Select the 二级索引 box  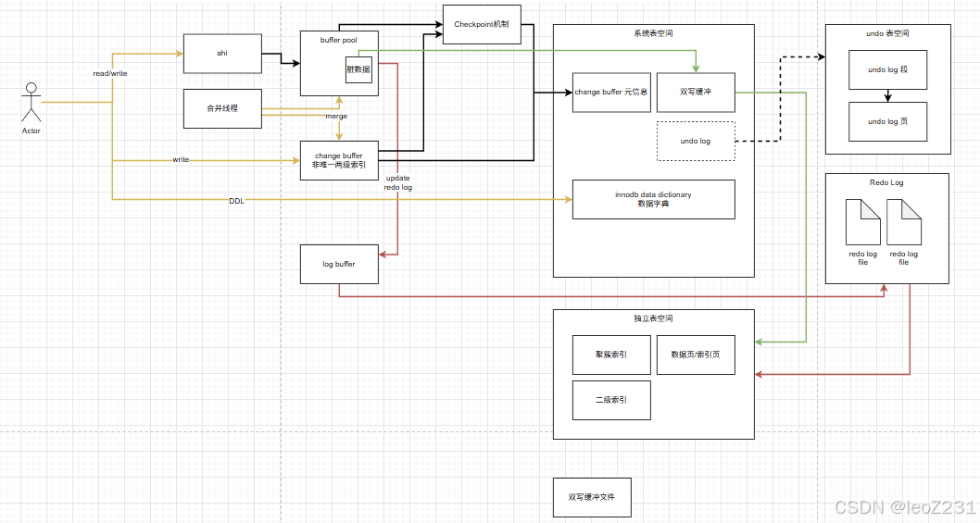click(611, 401)
